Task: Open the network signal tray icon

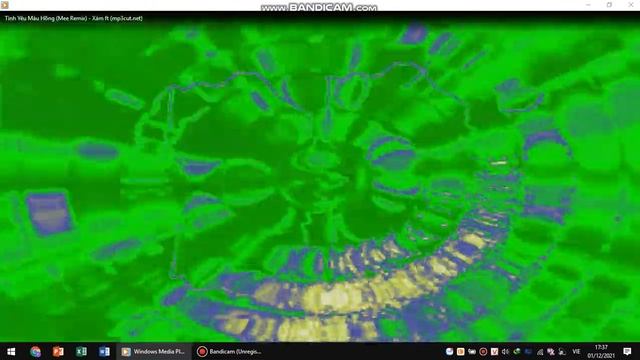Action: [540, 351]
